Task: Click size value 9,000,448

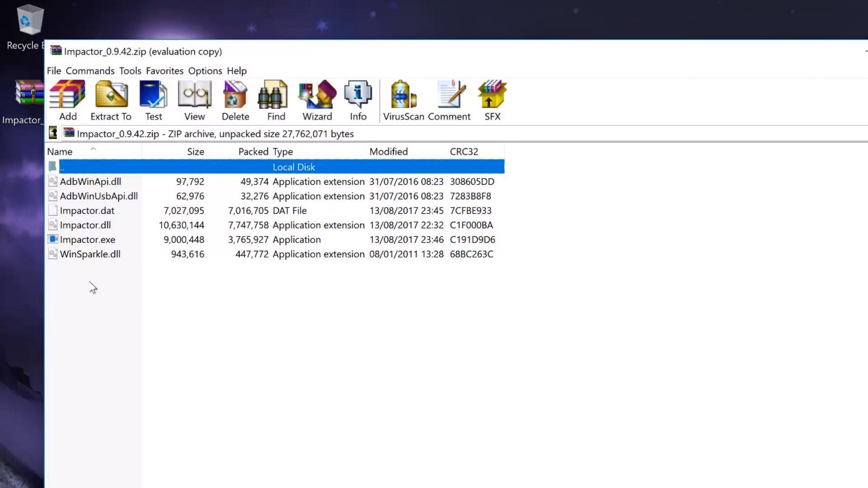Action: pos(184,239)
